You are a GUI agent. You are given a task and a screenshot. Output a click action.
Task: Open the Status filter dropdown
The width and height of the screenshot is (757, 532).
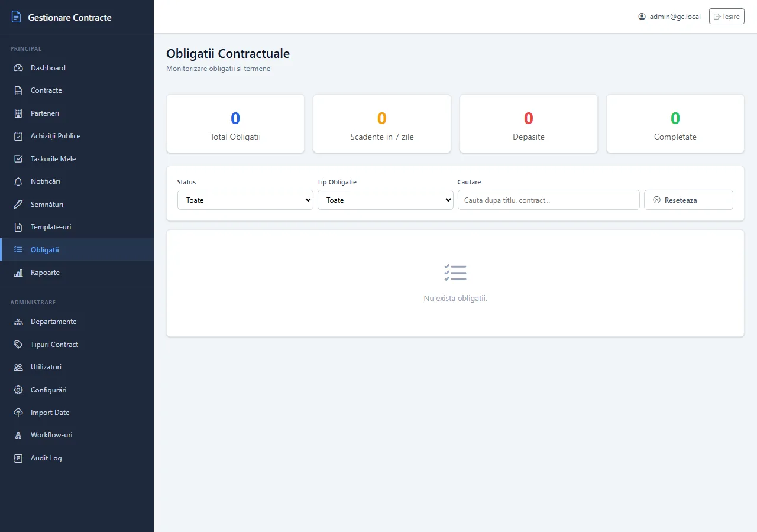click(245, 200)
